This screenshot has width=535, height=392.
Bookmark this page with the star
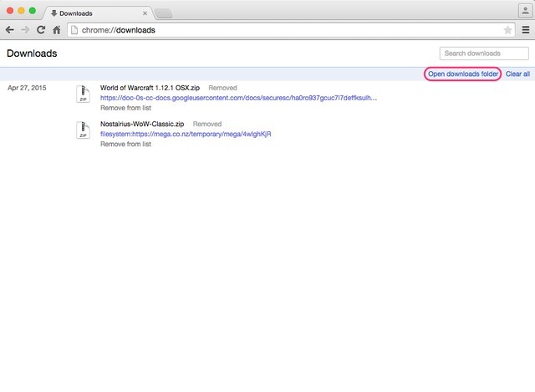[507, 30]
